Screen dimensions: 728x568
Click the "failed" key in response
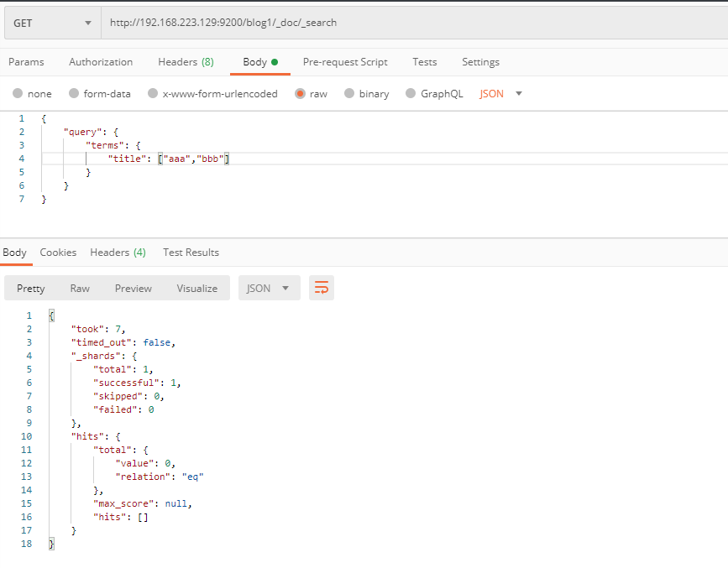(116, 409)
